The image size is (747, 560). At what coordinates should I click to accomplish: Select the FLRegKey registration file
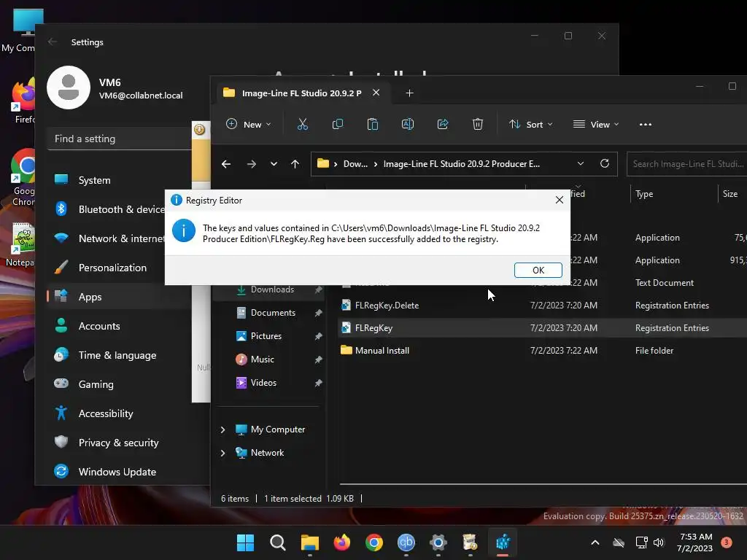click(373, 328)
